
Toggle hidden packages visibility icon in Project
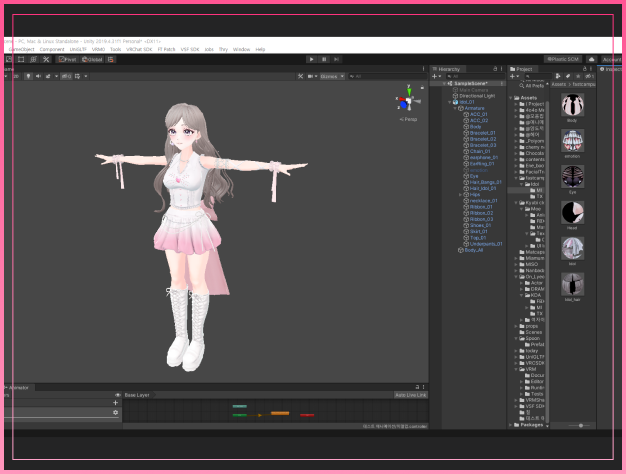click(589, 76)
